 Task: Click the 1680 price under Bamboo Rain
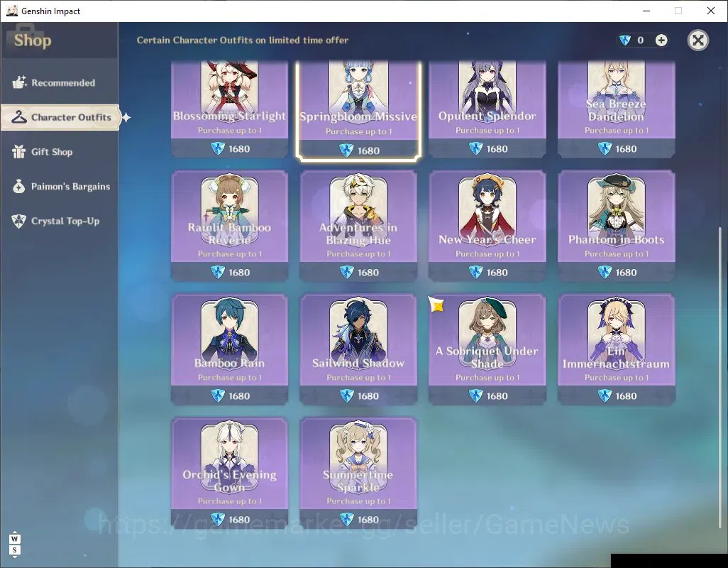click(x=239, y=396)
